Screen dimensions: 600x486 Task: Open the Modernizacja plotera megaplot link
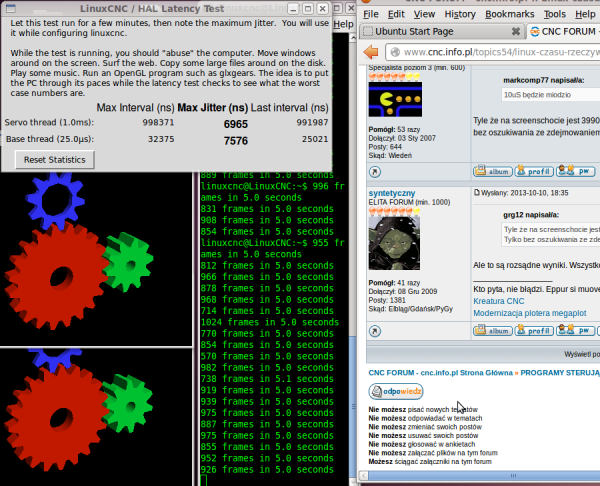pyautogui.click(x=530, y=313)
